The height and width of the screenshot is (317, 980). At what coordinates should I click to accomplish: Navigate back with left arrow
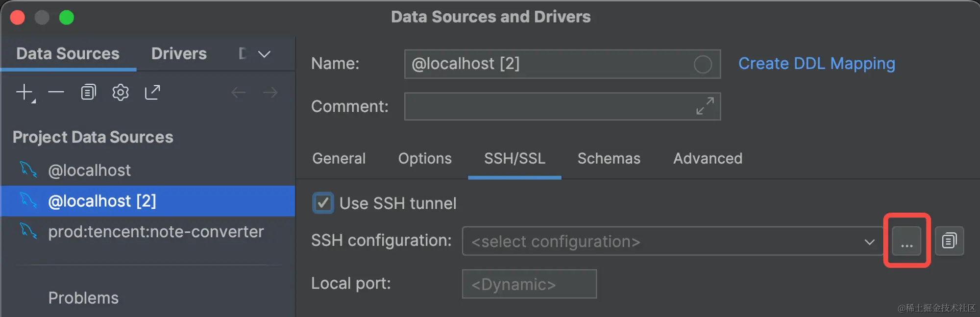click(238, 92)
